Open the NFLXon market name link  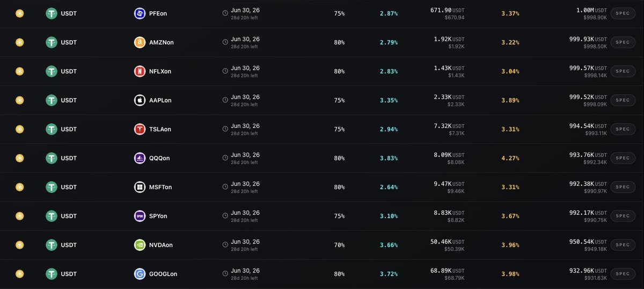click(x=160, y=71)
